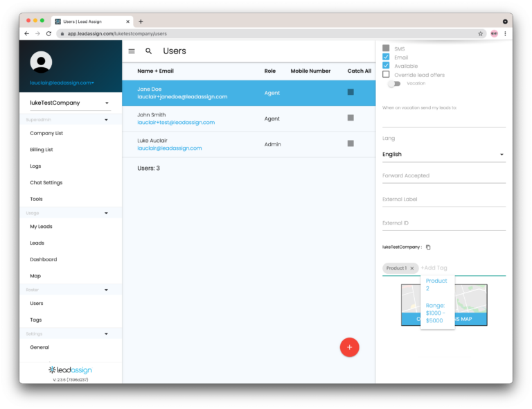Enable Override lead offers checkbox
Image resolution: width=532 pixels, height=409 pixels.
[x=386, y=74]
